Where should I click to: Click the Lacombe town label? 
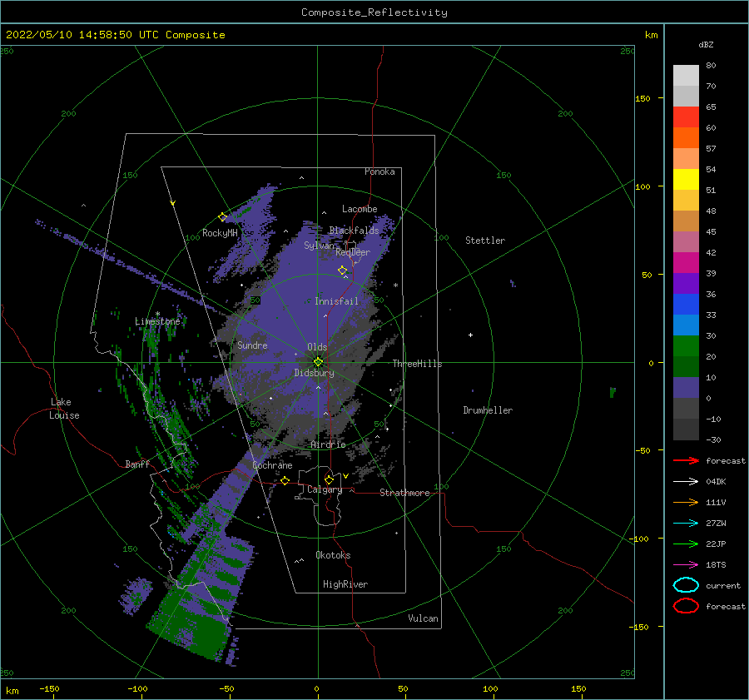coord(360,209)
